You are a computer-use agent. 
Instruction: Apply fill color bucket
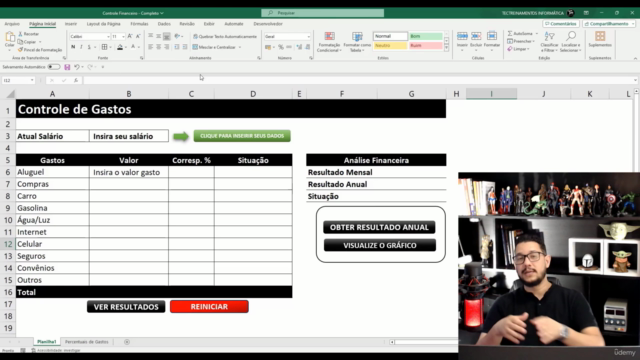[120, 47]
